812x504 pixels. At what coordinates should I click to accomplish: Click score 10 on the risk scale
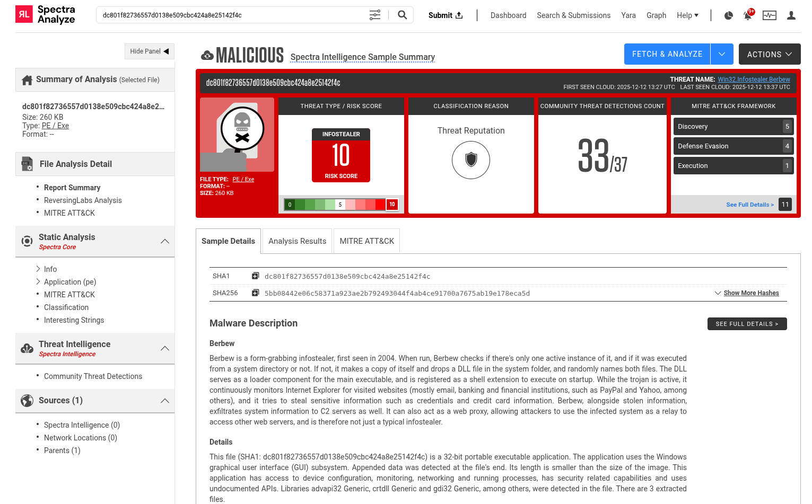[392, 204]
